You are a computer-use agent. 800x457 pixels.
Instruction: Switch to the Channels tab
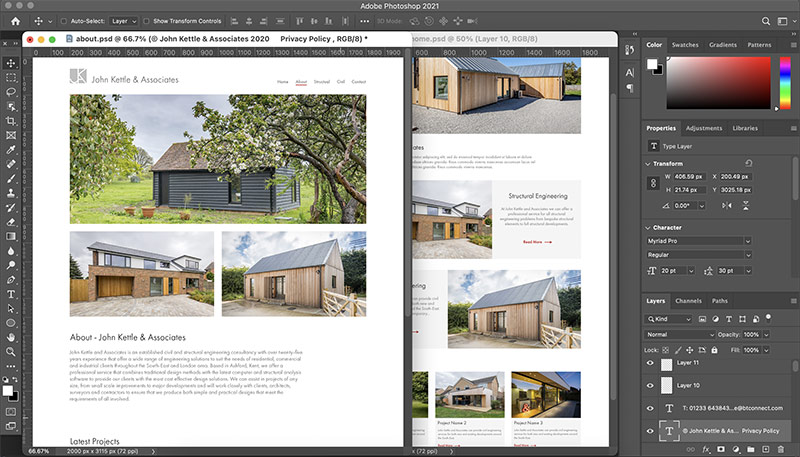(x=688, y=301)
